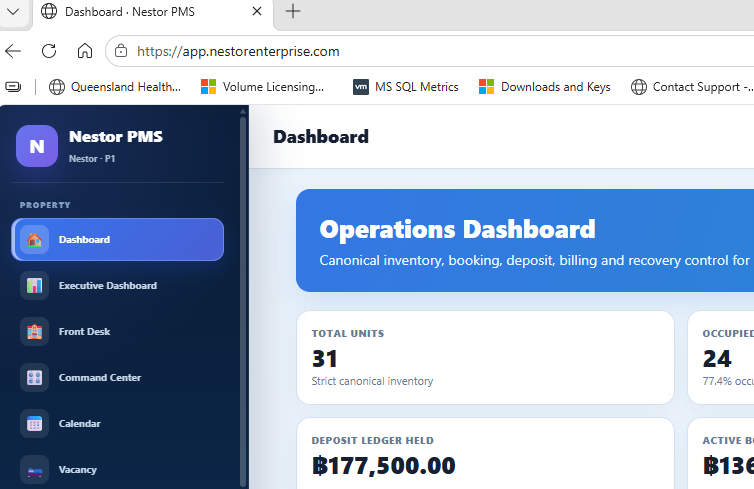Open a new tab with plus icon

[292, 11]
